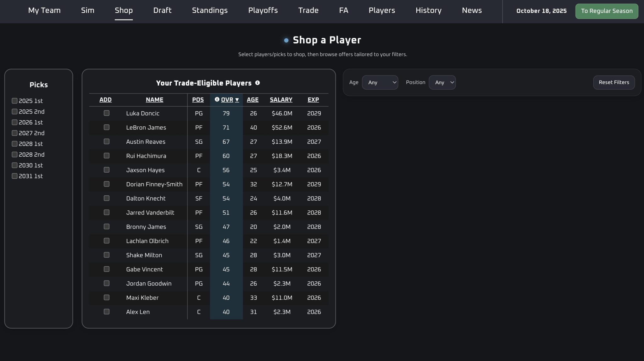Open the Trade tab
The image size is (644, 361).
308,10
